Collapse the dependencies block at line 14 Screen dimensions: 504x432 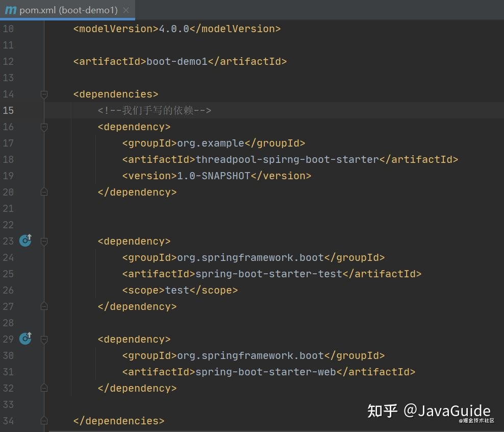pyautogui.click(x=44, y=94)
